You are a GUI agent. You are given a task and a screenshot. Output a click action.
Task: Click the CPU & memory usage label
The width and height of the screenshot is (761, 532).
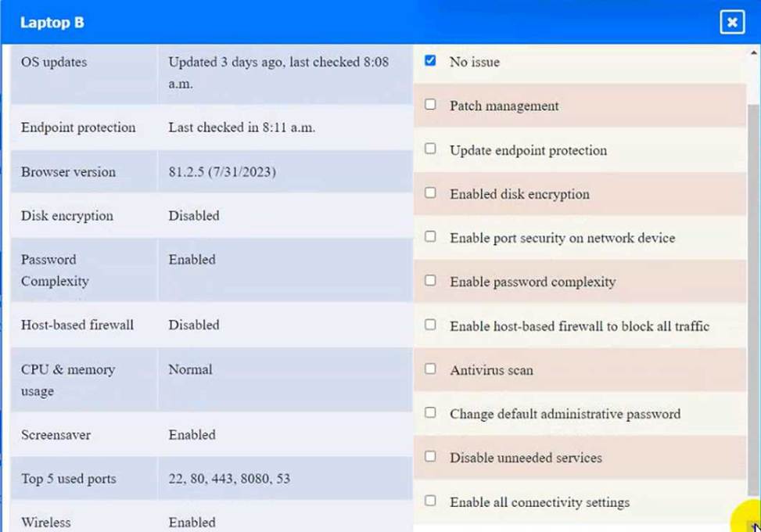[x=68, y=380]
